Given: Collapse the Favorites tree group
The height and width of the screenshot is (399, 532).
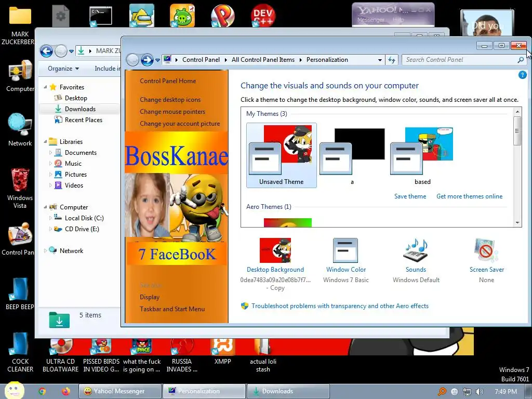Looking at the screenshot, I should point(45,87).
